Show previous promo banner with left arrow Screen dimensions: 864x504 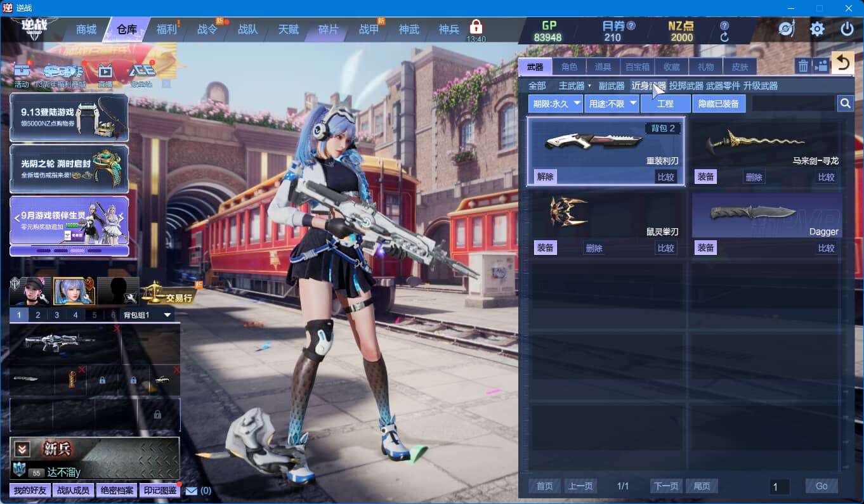click(16, 218)
